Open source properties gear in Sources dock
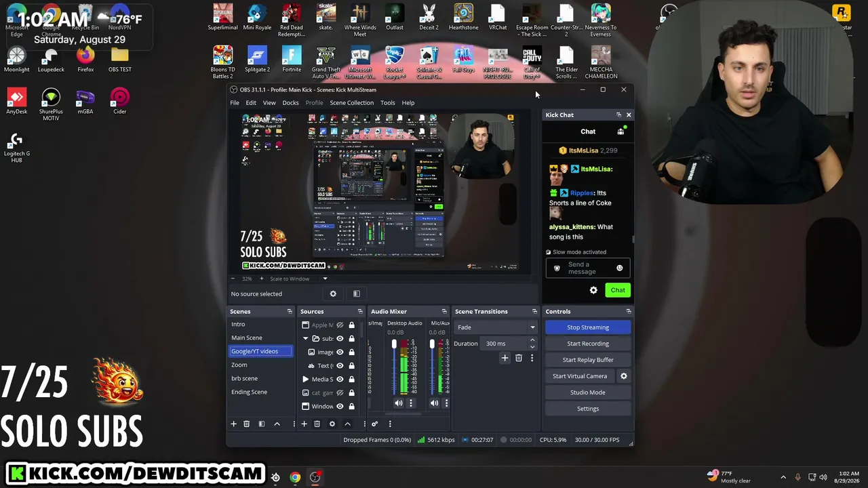Screen dimensions: 868x488 pyautogui.click(x=332, y=424)
